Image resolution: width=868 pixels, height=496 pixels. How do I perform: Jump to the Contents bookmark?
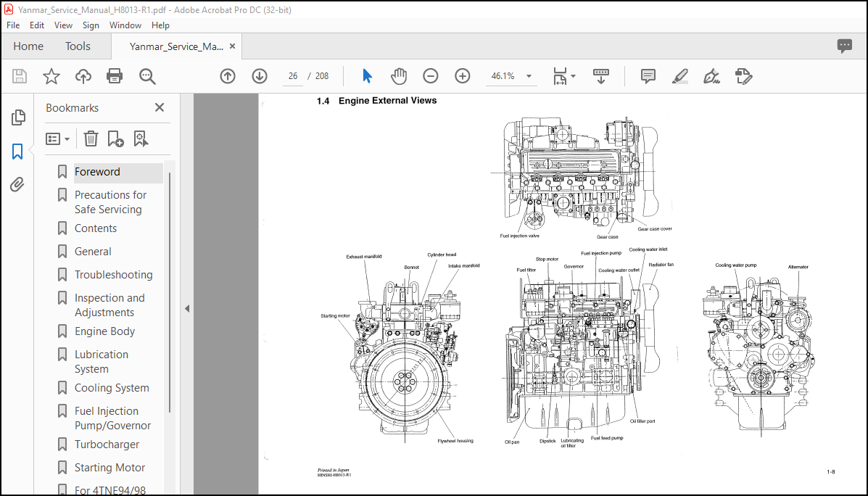pos(96,228)
